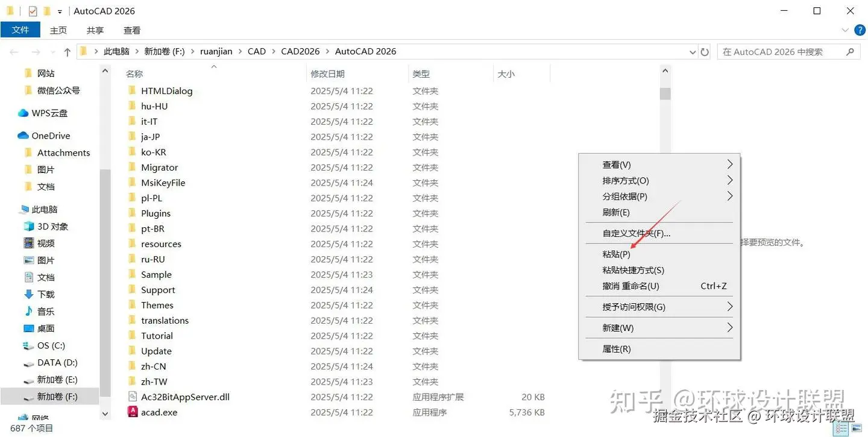Viewport: 868px width, 437px height.
Task: Click CAD2026 in the address path
Action: [300, 52]
